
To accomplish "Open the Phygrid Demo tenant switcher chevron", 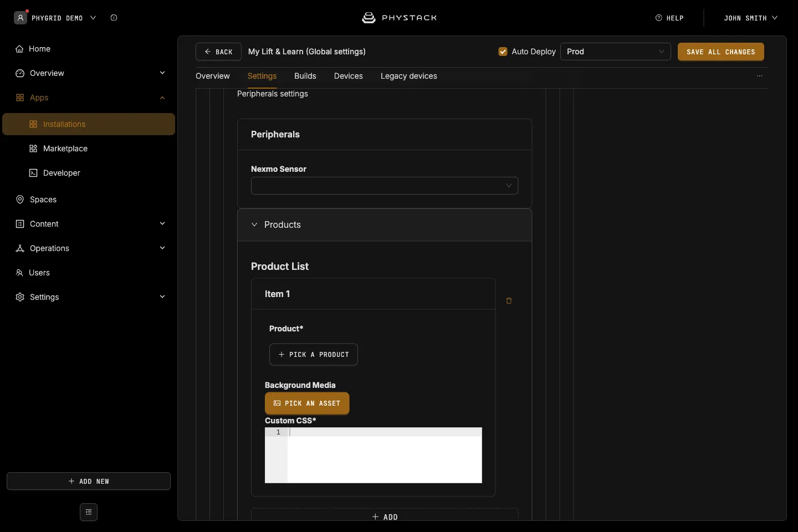I will 93,18.
